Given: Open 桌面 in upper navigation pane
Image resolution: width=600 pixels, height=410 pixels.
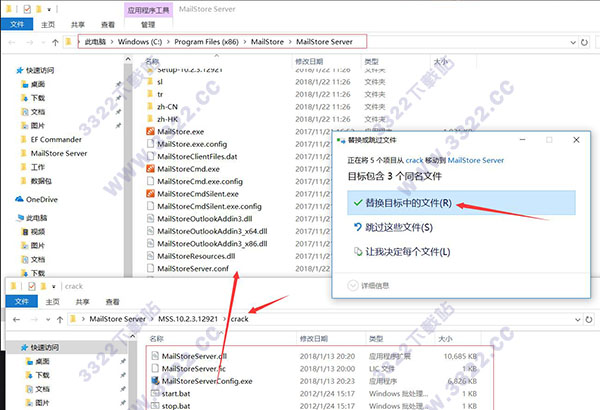Looking at the screenshot, I should (x=38, y=84).
